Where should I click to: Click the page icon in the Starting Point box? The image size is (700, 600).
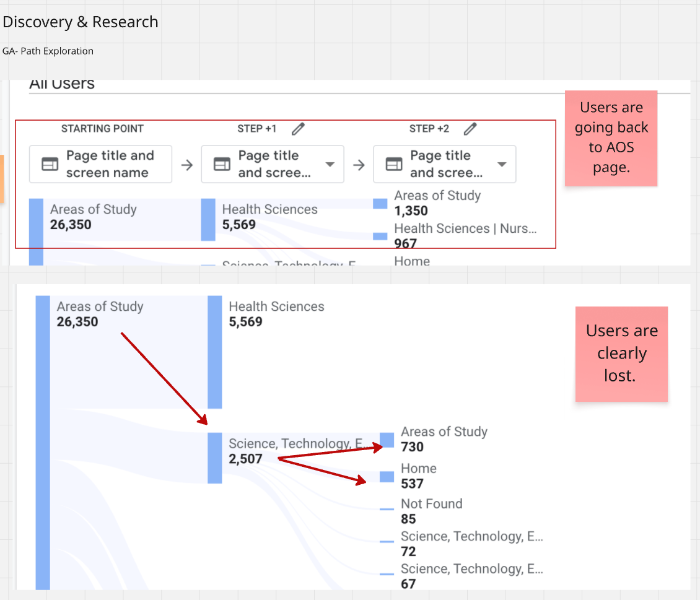click(50, 164)
